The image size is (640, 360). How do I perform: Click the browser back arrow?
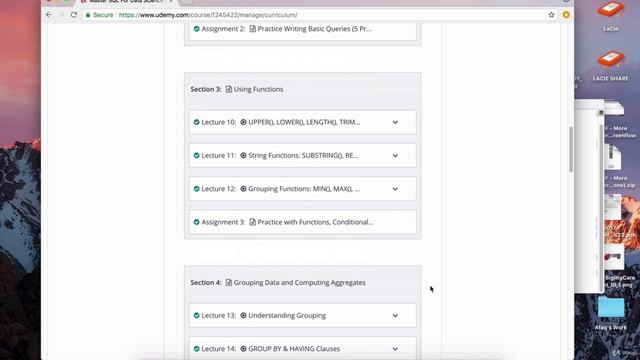[49, 15]
